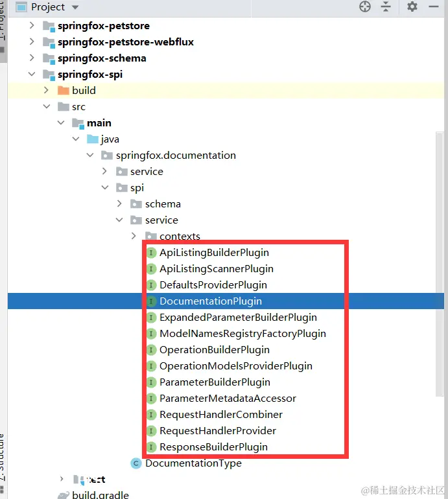Click the main source folder icon
Image resolution: width=448 pixels, height=499 pixels.
[x=78, y=124]
